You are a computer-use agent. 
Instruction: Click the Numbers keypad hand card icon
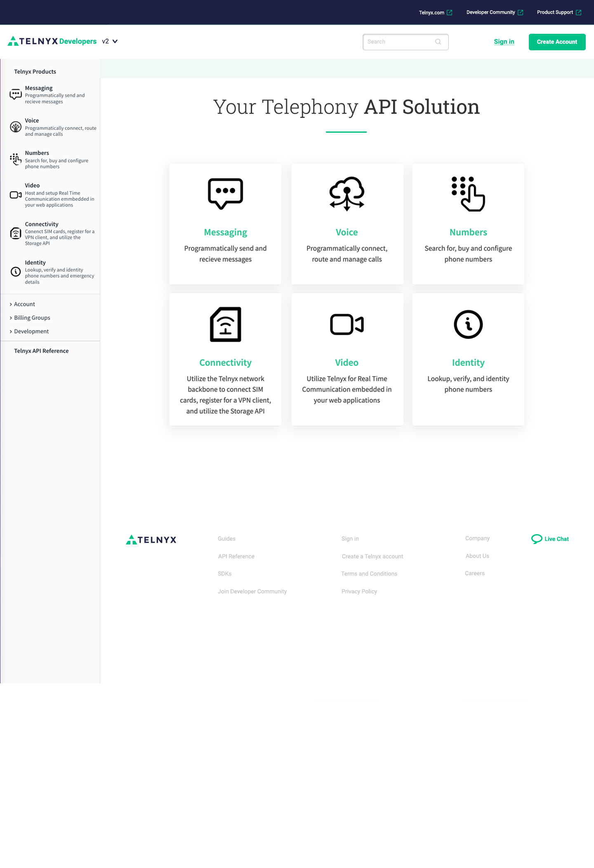pyautogui.click(x=468, y=194)
